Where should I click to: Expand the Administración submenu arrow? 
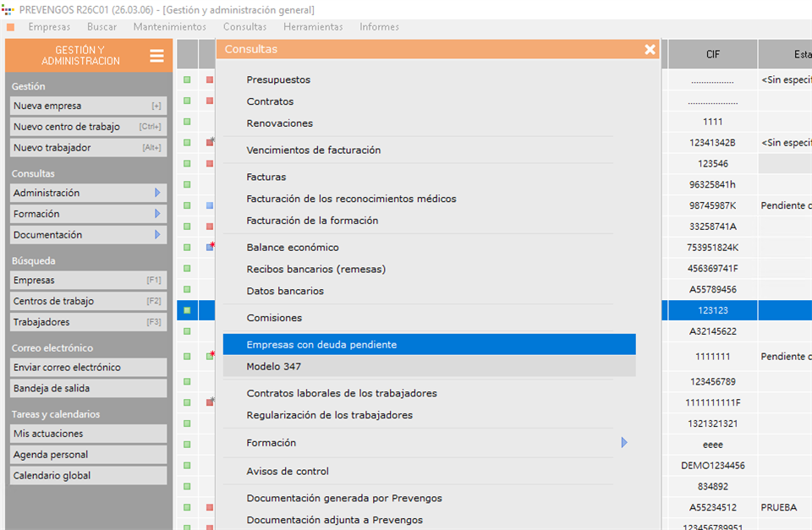coord(157,193)
